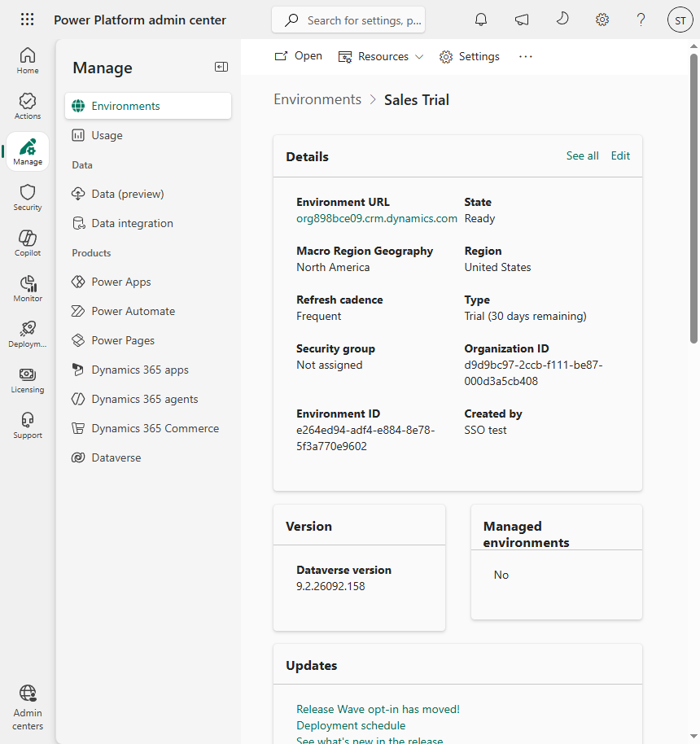Open Dynamics 365 agents item

[x=148, y=399]
